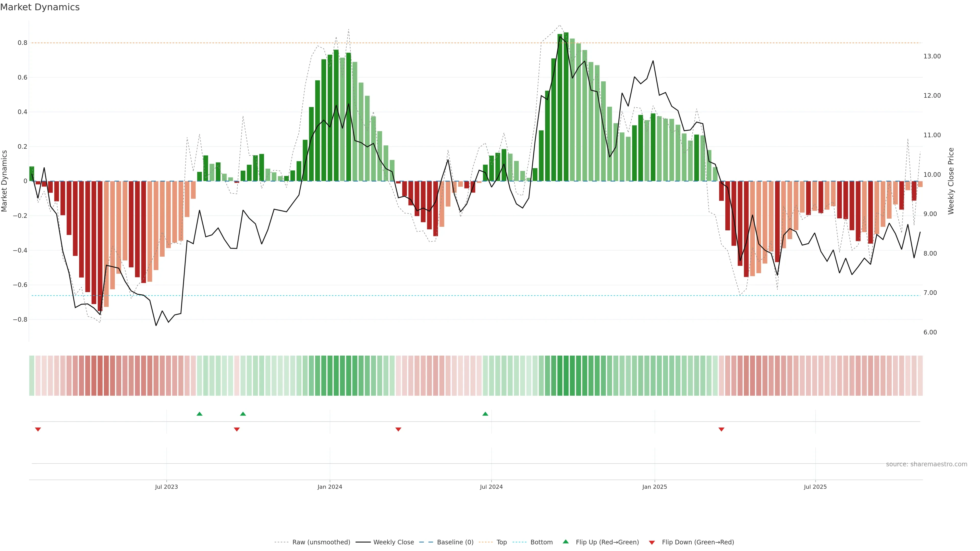The width and height of the screenshot is (980, 551).
Task: Click the Jan 2024 x-axis label
Action: click(330, 487)
